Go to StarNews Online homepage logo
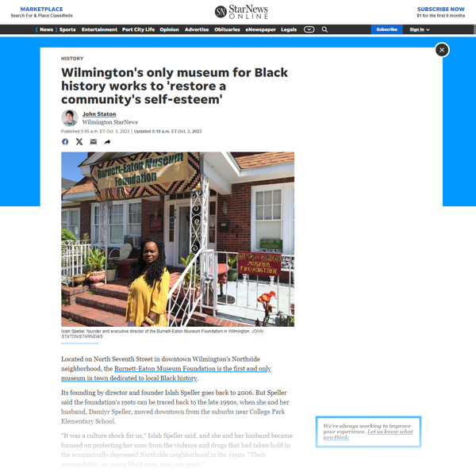Image resolution: width=476 pixels, height=476 pixels. [242, 12]
